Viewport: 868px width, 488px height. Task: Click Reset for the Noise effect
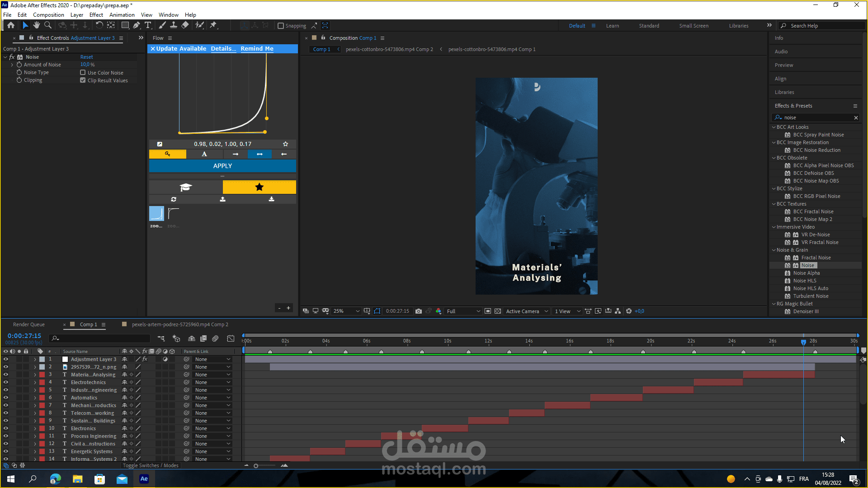coord(86,57)
